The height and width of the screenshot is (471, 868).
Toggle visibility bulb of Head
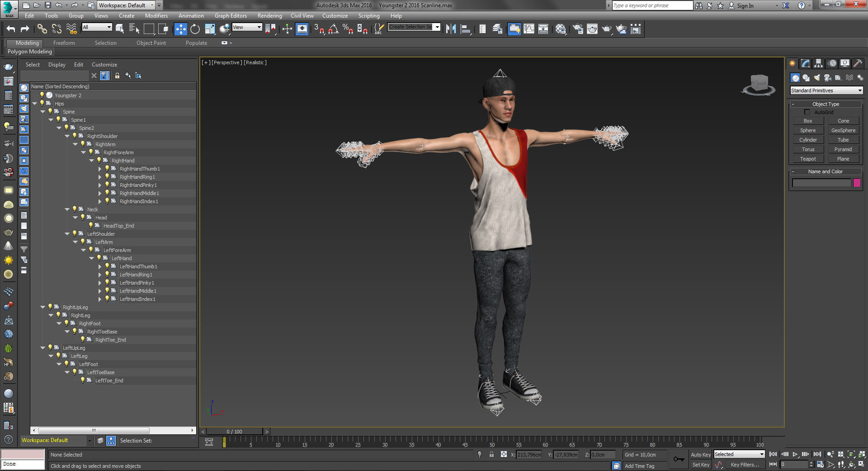pyautogui.click(x=83, y=217)
